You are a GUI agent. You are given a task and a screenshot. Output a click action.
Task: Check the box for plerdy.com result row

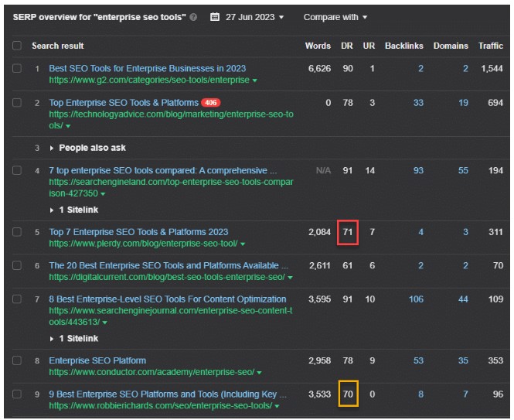point(17,231)
